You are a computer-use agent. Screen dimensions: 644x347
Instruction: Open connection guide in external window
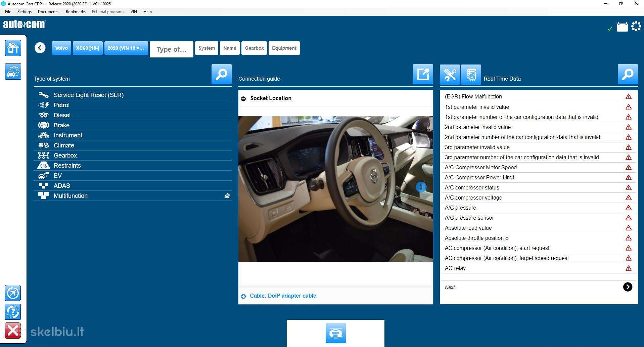423,74
